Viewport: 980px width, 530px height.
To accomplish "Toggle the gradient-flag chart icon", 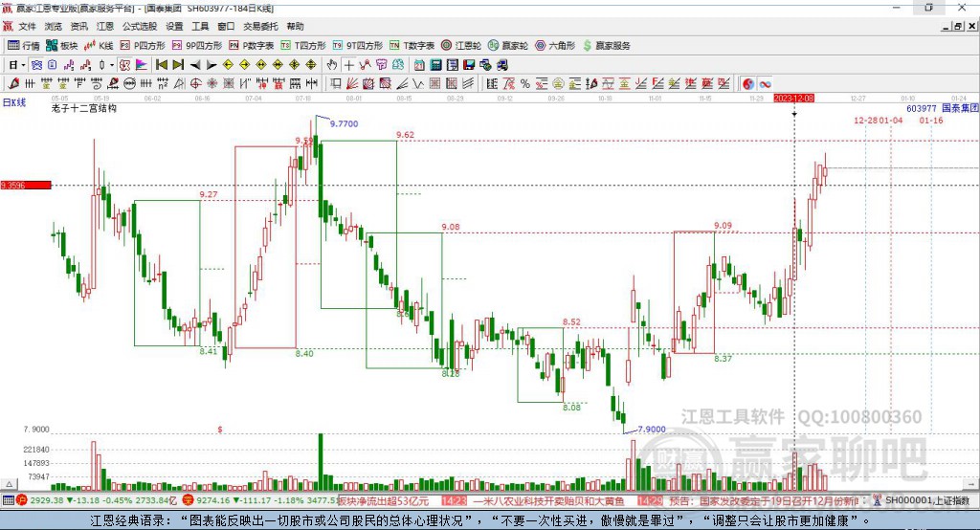I will pyautogui.click(x=142, y=64).
